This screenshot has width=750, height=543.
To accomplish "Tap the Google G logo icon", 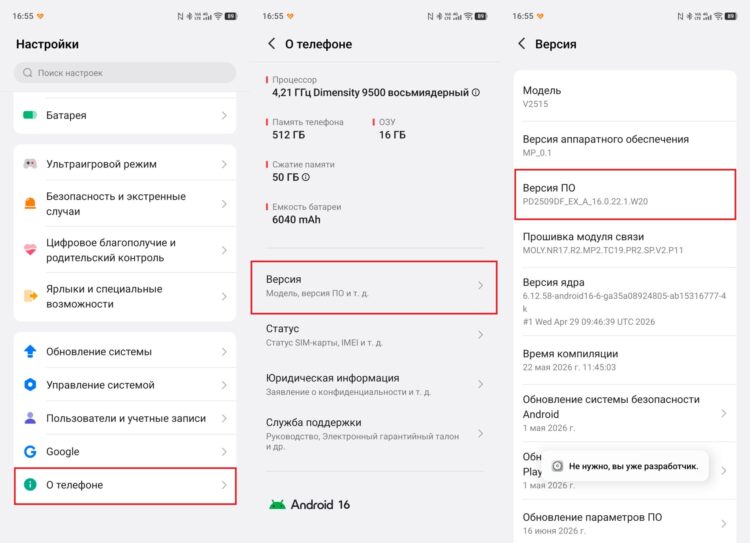I will (30, 451).
